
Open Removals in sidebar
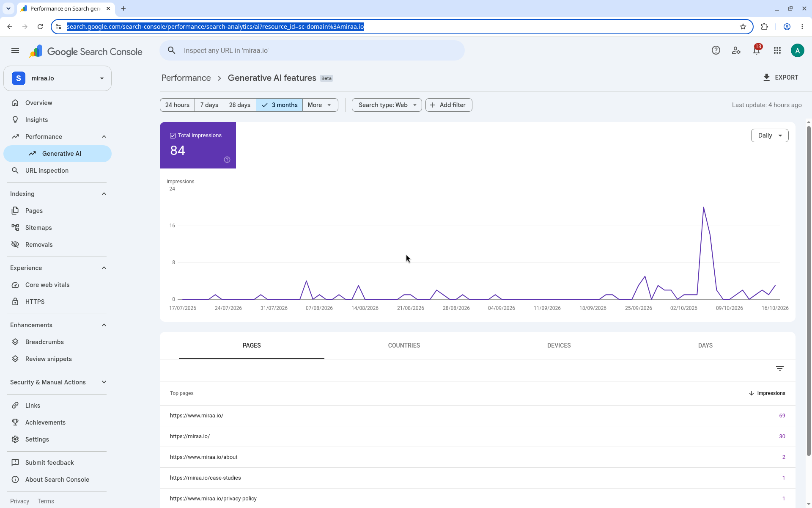pos(58,245)
